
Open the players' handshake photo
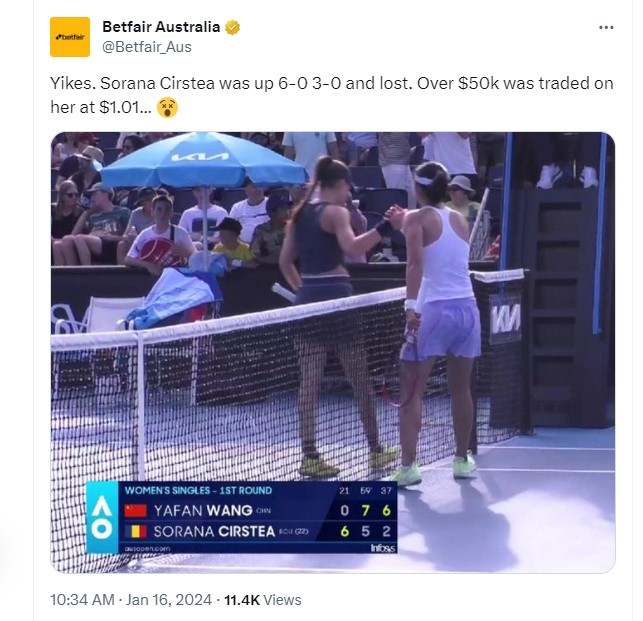[333, 352]
